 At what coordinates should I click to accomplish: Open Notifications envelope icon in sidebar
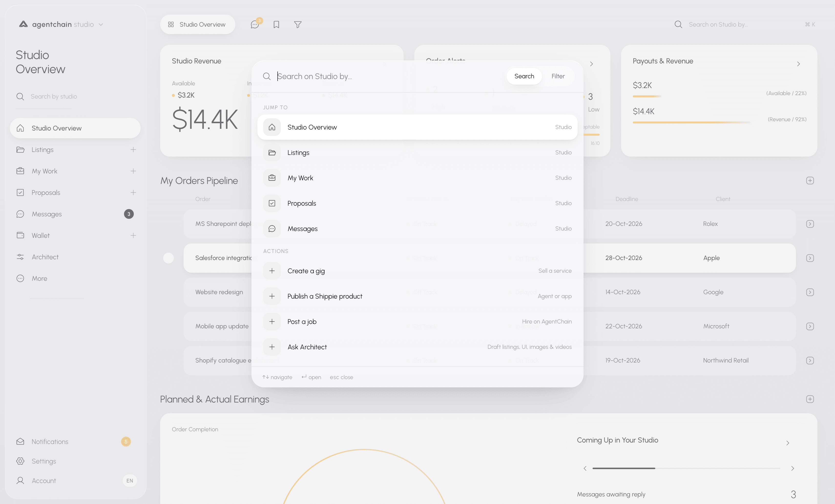pos(20,441)
